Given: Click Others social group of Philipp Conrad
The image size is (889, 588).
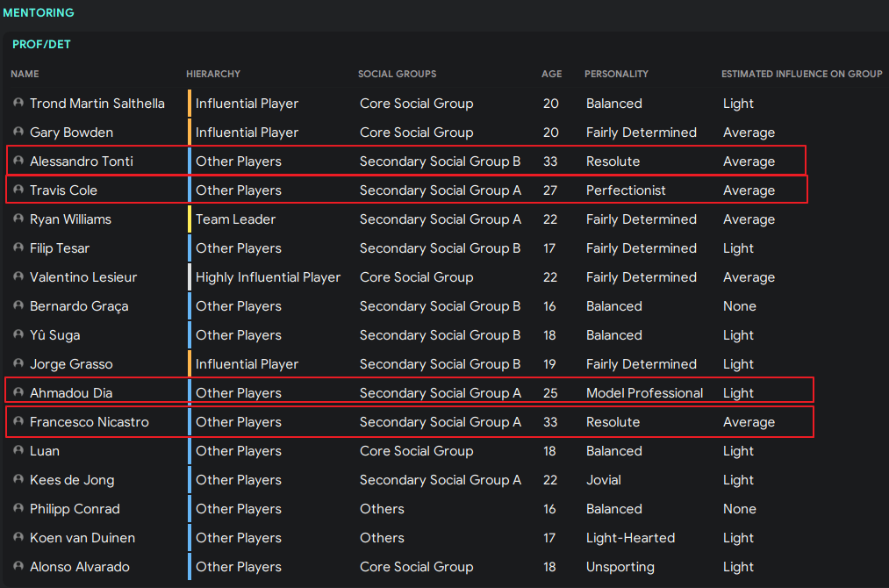Looking at the screenshot, I should [x=382, y=508].
